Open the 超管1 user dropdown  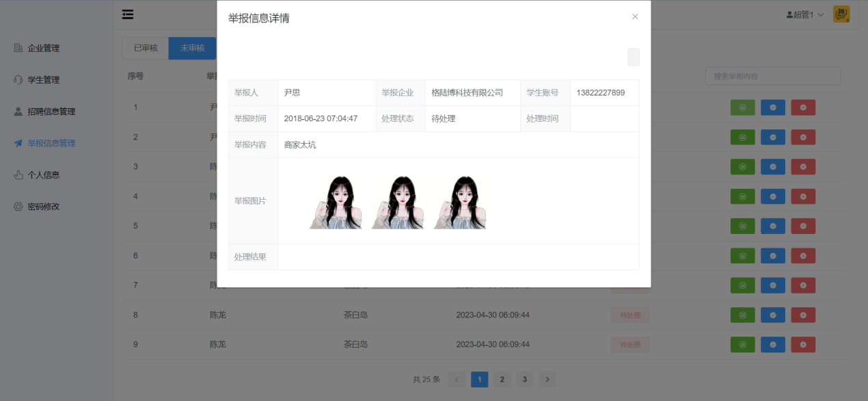click(x=806, y=14)
